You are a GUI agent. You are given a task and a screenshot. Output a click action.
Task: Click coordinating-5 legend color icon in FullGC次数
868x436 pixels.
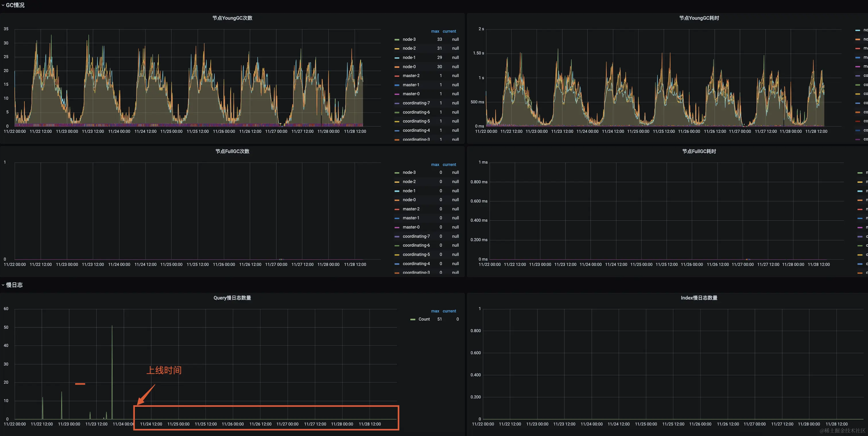pyautogui.click(x=397, y=255)
